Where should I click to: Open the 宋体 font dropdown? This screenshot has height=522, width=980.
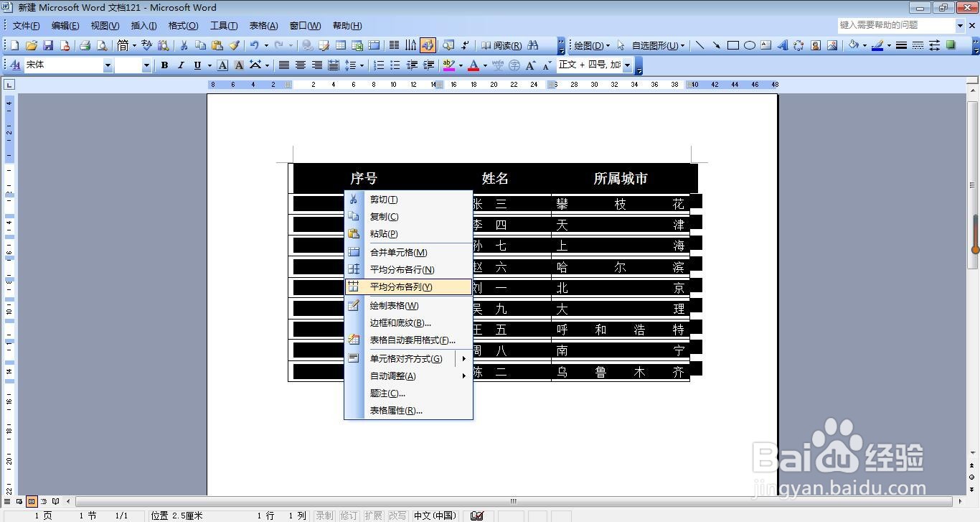[108, 65]
